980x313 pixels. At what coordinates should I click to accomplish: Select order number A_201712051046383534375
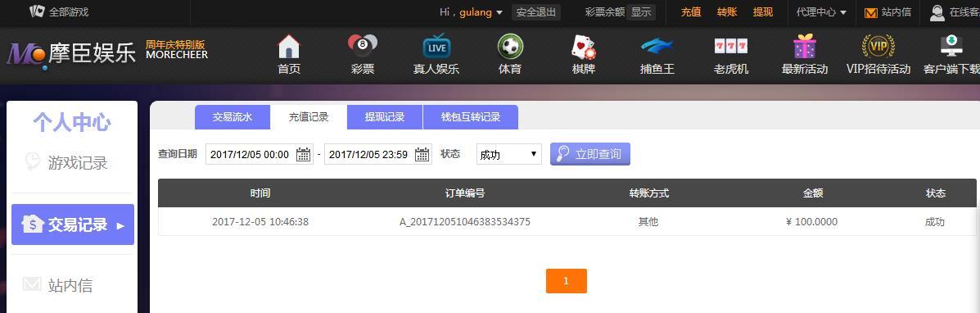tap(465, 221)
